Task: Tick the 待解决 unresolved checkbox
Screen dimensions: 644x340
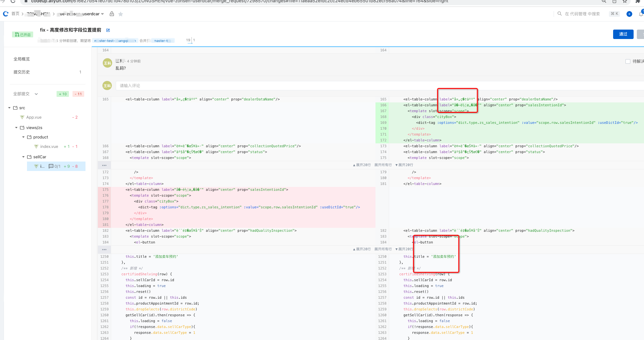Action: 628,61
